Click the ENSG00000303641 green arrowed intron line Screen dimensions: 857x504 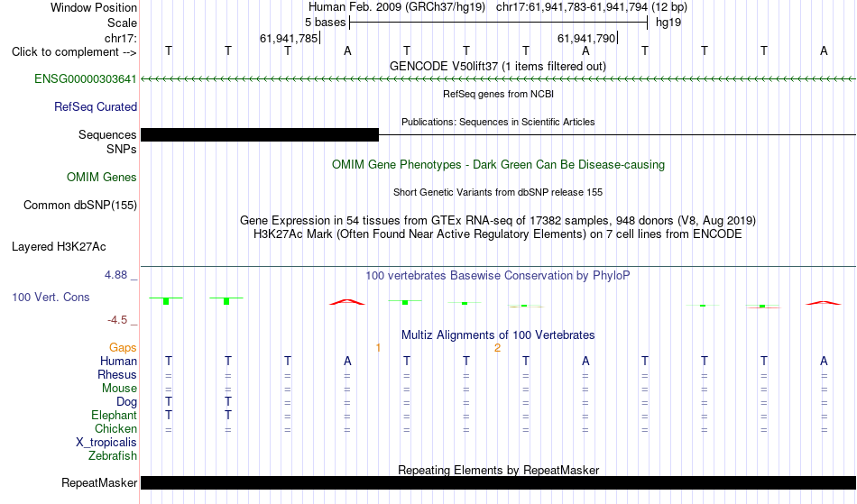click(x=498, y=79)
